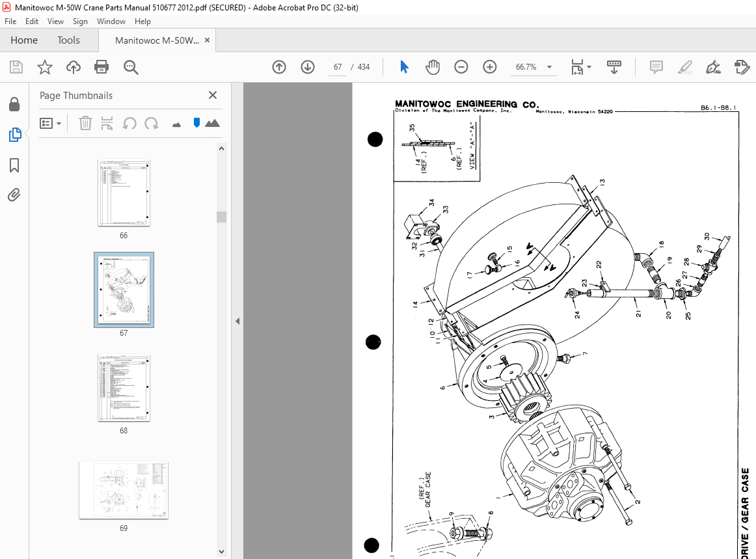Open the Edit menu
The image size is (756, 559).
(x=32, y=21)
